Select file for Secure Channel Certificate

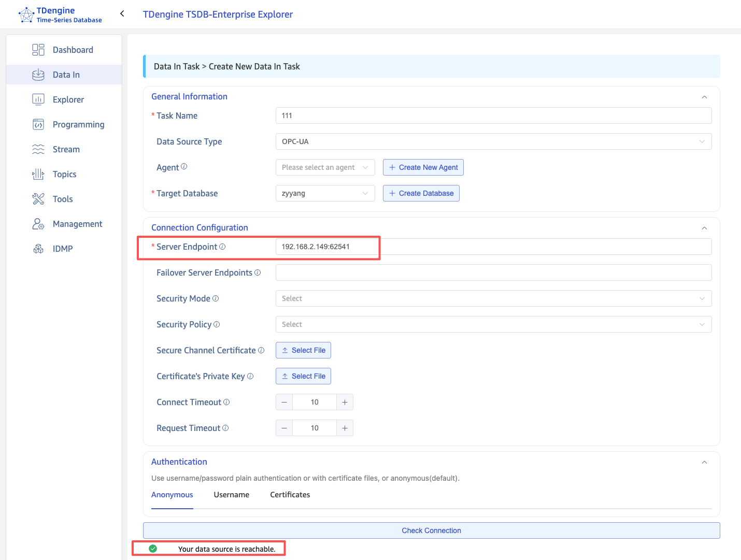pos(303,350)
